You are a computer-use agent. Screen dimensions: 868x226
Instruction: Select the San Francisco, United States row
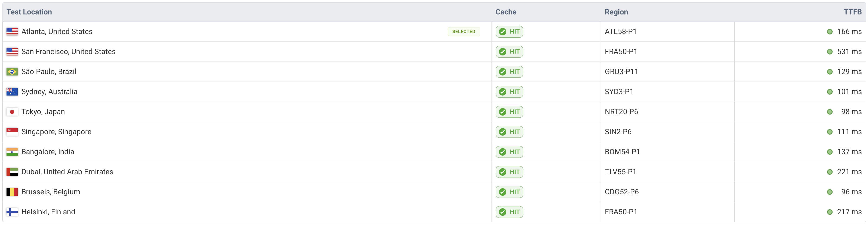coord(68,52)
